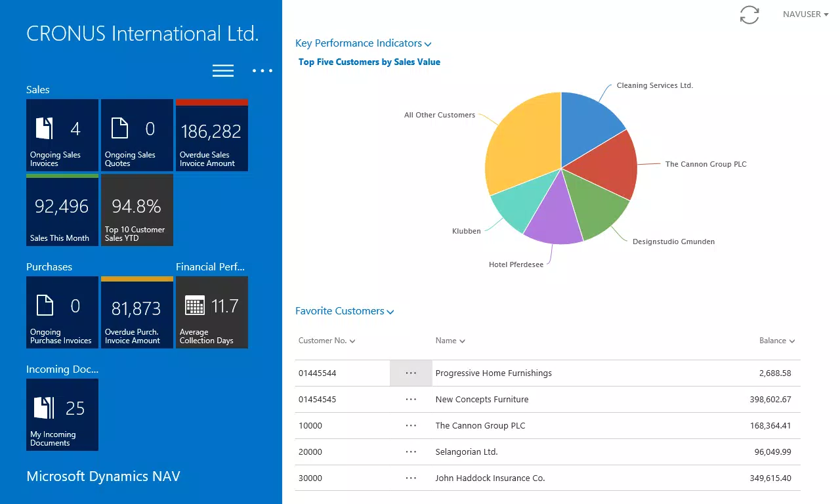Expand the Key Performance Indicators dropdown
This screenshot has height=504, width=840.
tap(363, 43)
